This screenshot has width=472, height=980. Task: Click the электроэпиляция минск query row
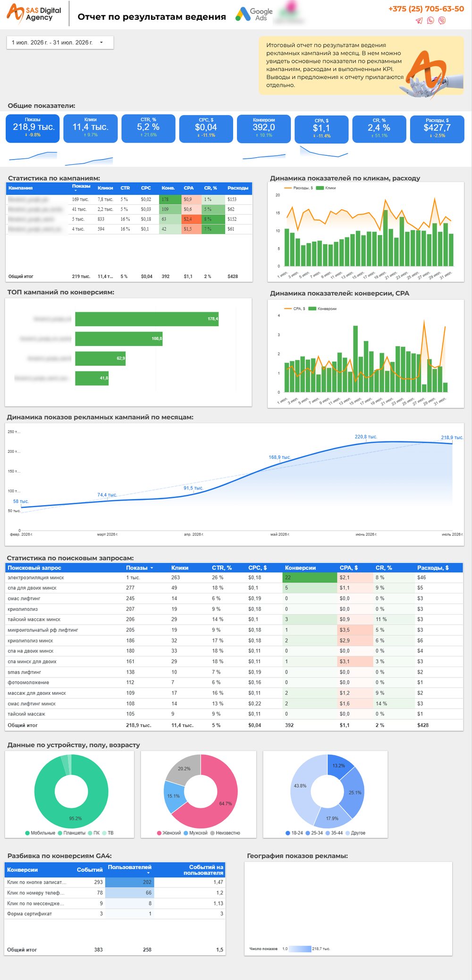click(x=234, y=577)
